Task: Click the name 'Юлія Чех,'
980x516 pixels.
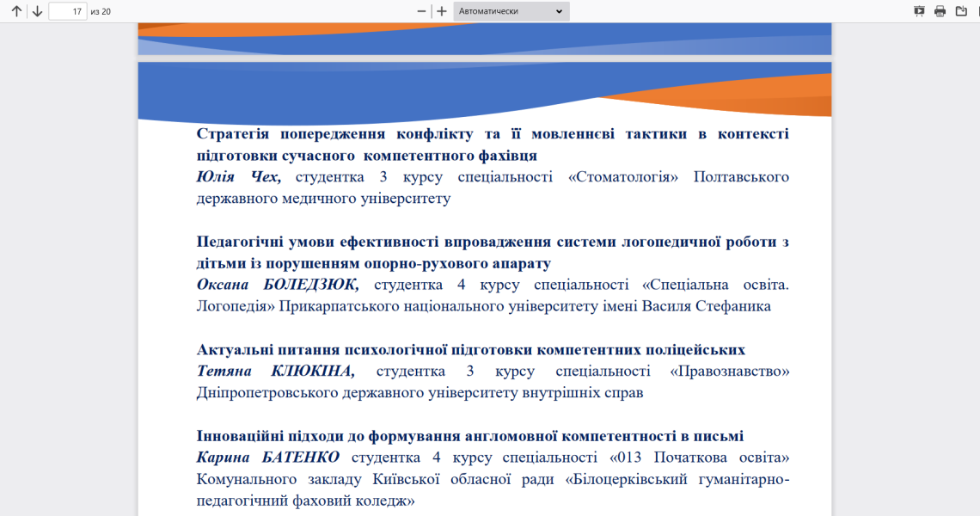Action: click(239, 177)
